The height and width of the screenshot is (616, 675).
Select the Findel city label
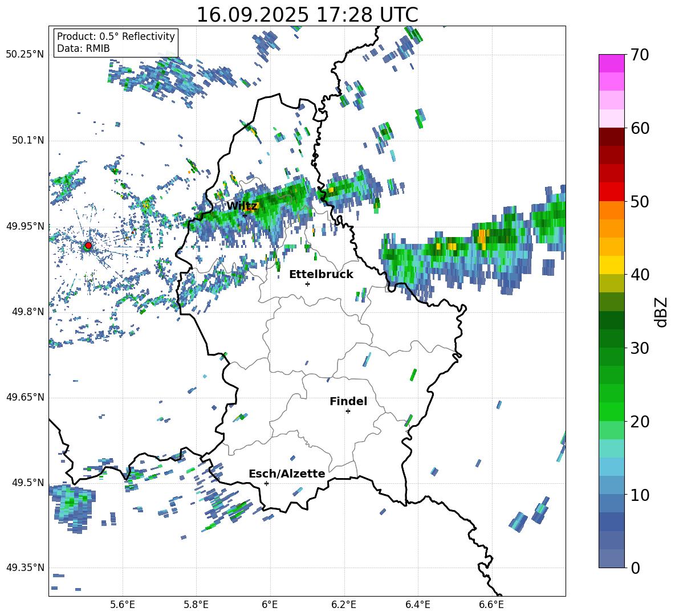pyautogui.click(x=348, y=401)
